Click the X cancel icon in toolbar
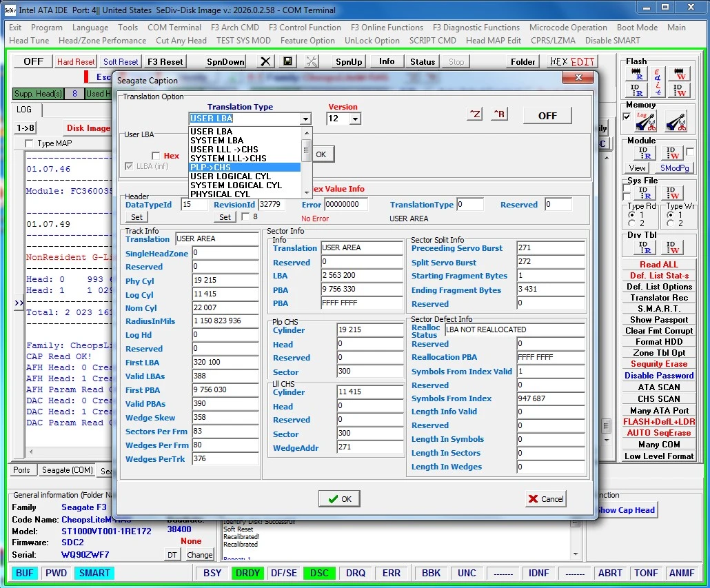 click(266, 61)
